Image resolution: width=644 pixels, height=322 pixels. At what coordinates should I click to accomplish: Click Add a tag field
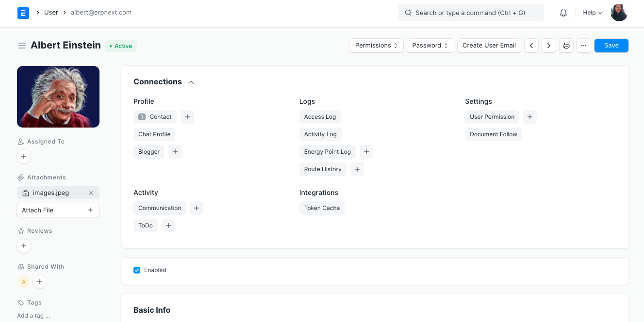point(33,316)
